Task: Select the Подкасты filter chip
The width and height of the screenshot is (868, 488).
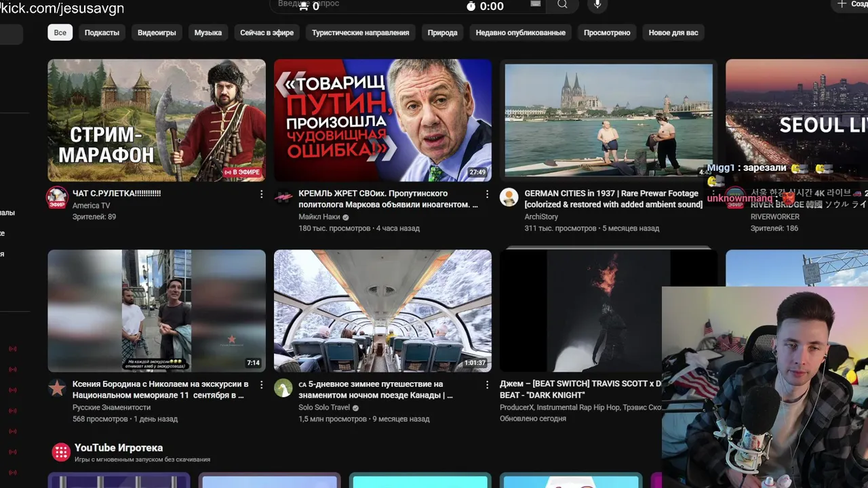Action: [x=102, y=33]
